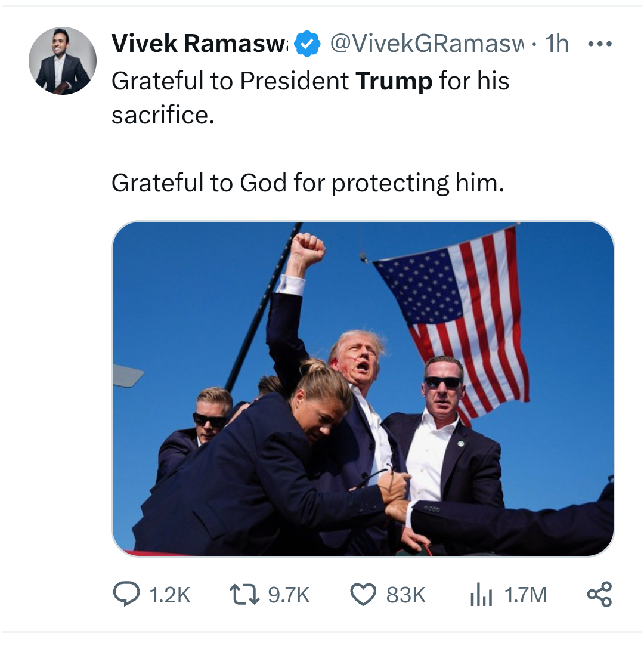The image size is (644, 646).
Task: Open the @VivekGRamasw handle link
Action: (x=427, y=44)
